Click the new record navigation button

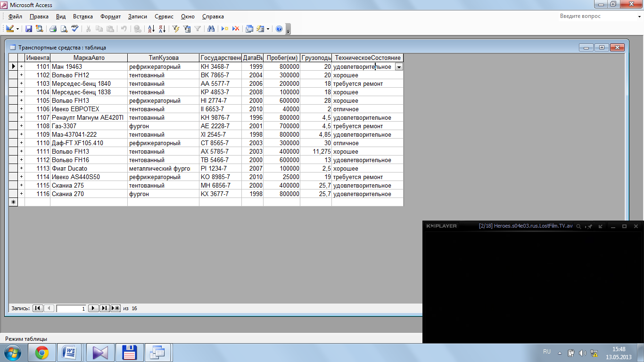point(116,308)
